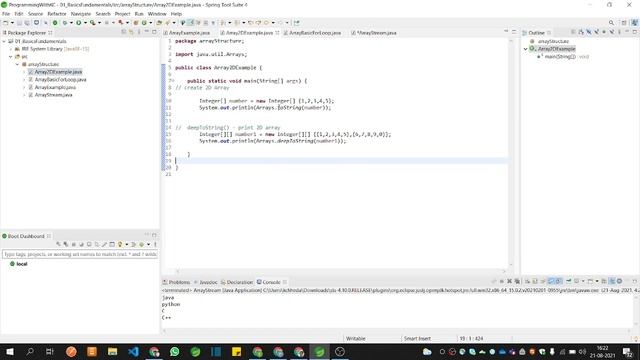Open the Refactor menu
Image resolution: width=640 pixels, height=360 pixels.
(x=57, y=14)
